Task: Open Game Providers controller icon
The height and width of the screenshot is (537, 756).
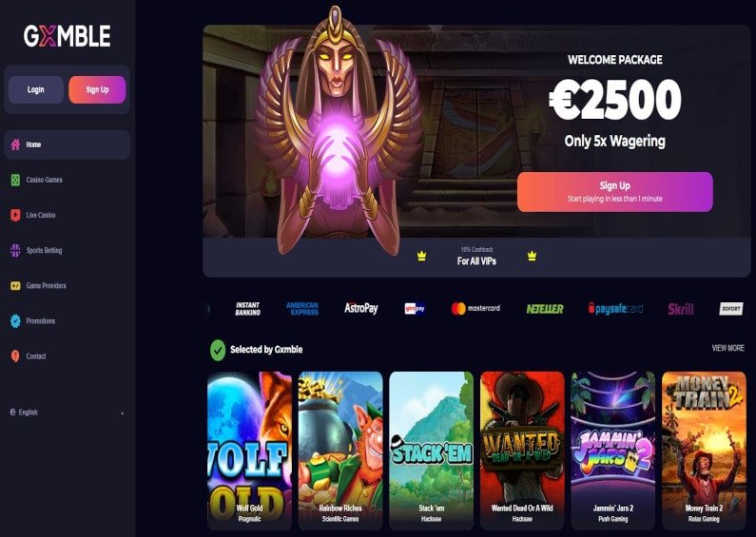Action: coord(15,285)
